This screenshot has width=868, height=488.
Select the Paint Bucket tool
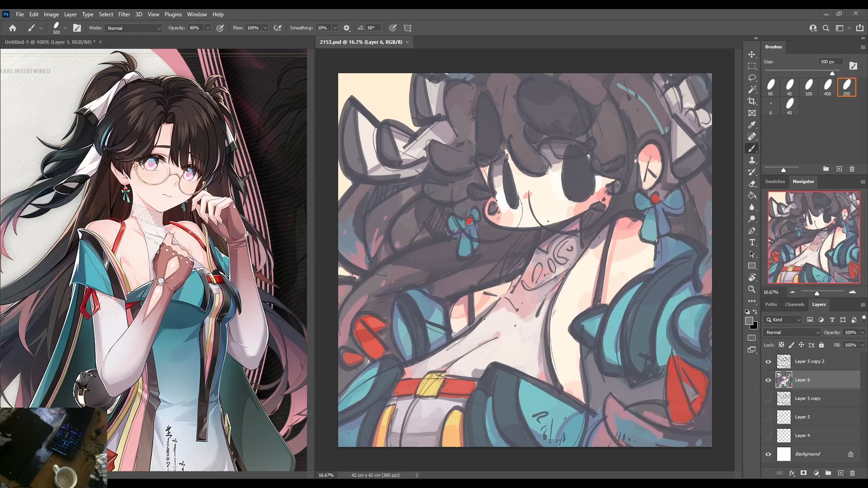pyautogui.click(x=752, y=195)
